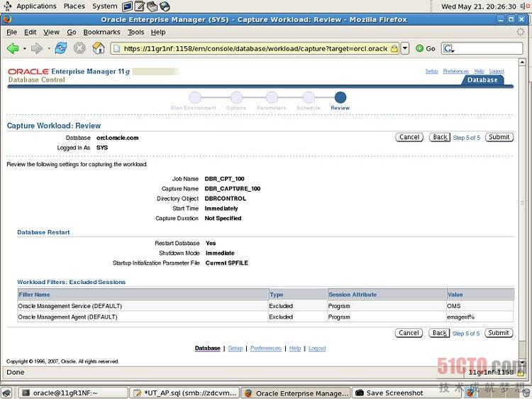Click the Home icon in toolbar
Viewport: 532px width, 399px height.
coord(99,48)
